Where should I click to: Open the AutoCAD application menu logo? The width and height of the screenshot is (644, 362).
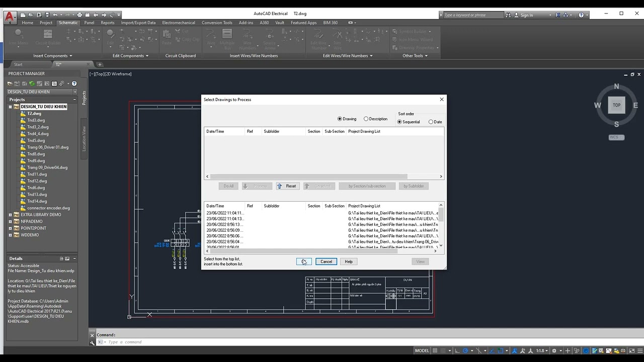(x=10, y=18)
